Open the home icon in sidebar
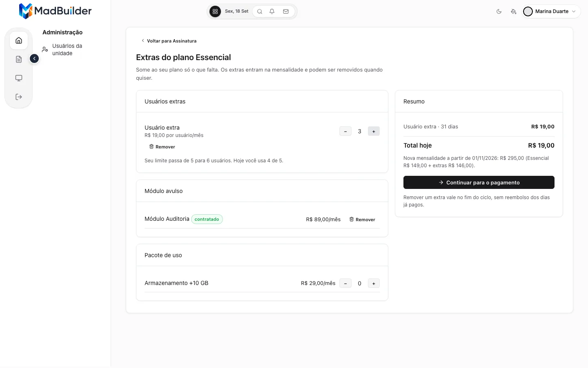588x368 pixels. click(19, 40)
